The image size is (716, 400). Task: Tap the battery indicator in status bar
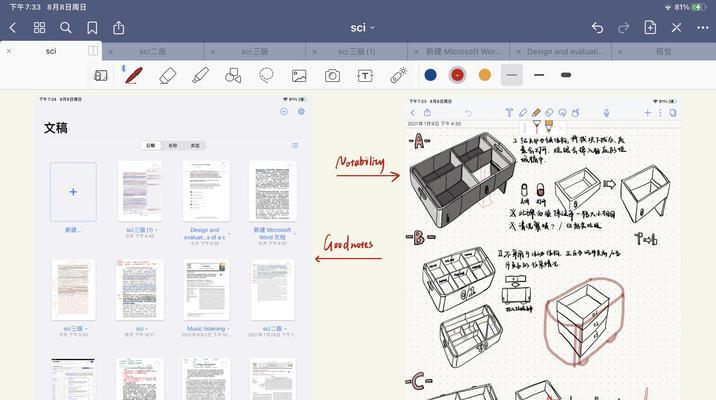pyautogui.click(x=700, y=7)
